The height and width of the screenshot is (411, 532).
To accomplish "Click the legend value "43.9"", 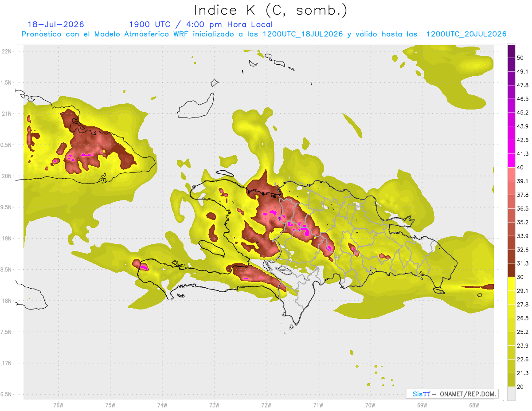I will pyautogui.click(x=523, y=126).
